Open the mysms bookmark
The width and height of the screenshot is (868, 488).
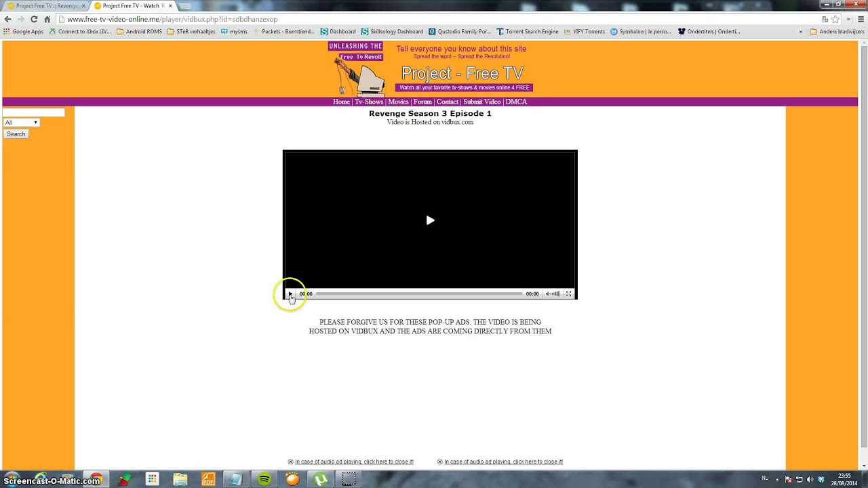pos(234,31)
